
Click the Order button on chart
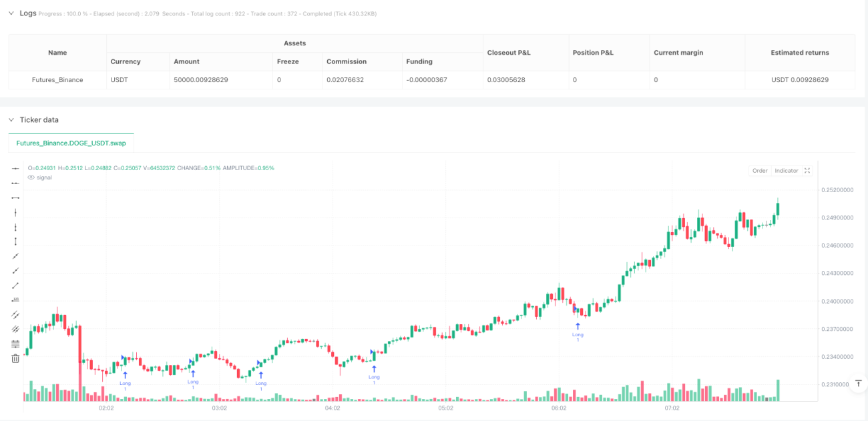pos(760,171)
